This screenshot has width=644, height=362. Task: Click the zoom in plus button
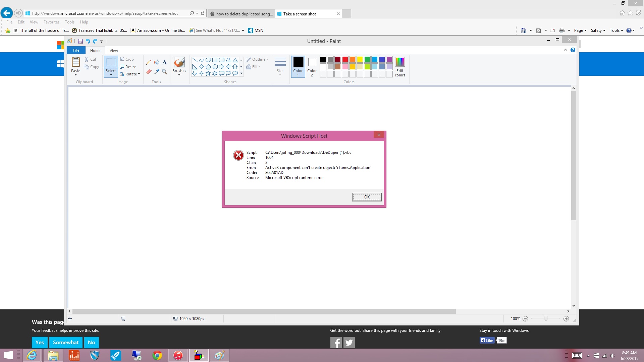coord(566,319)
